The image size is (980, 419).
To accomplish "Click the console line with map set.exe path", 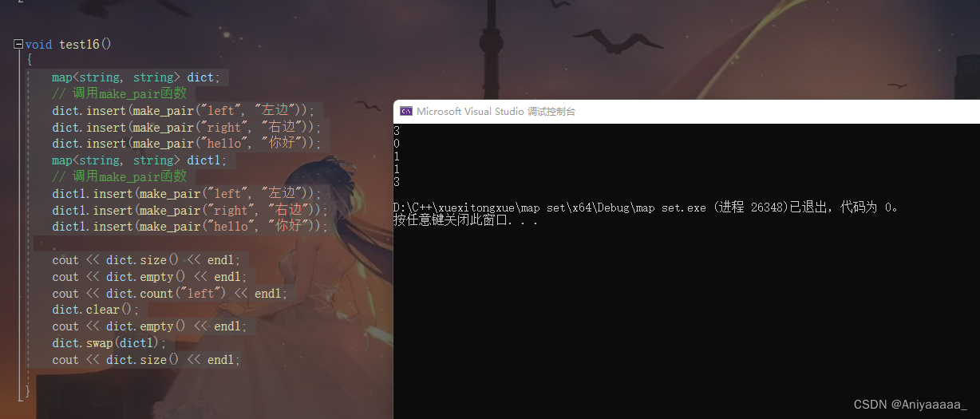I will pos(646,208).
